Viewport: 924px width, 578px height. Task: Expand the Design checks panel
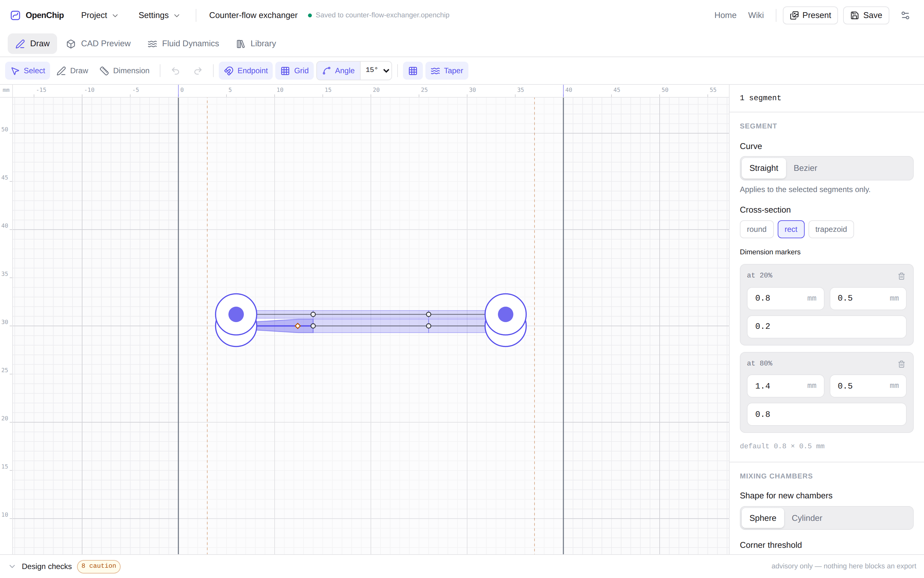(x=12, y=566)
